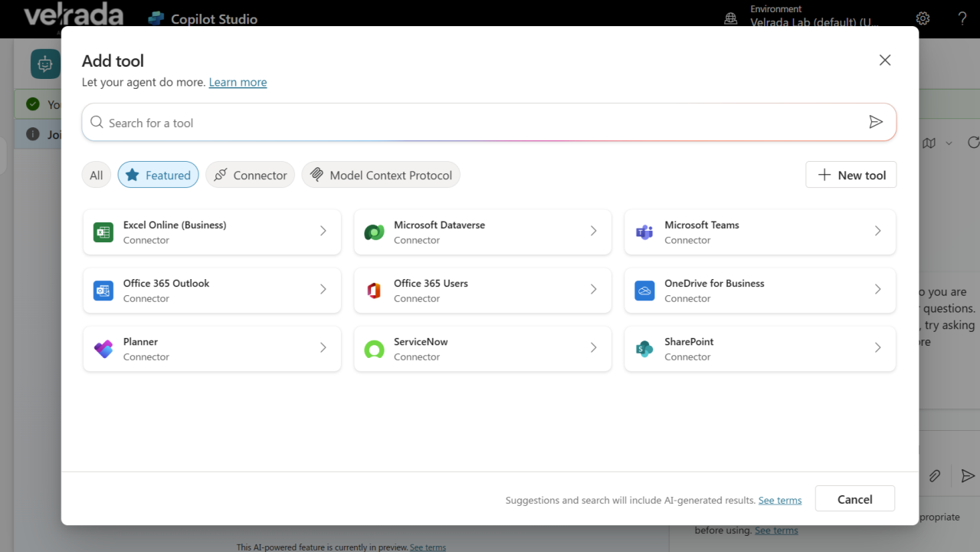
Task: Enable the Connector filter
Action: point(250,174)
